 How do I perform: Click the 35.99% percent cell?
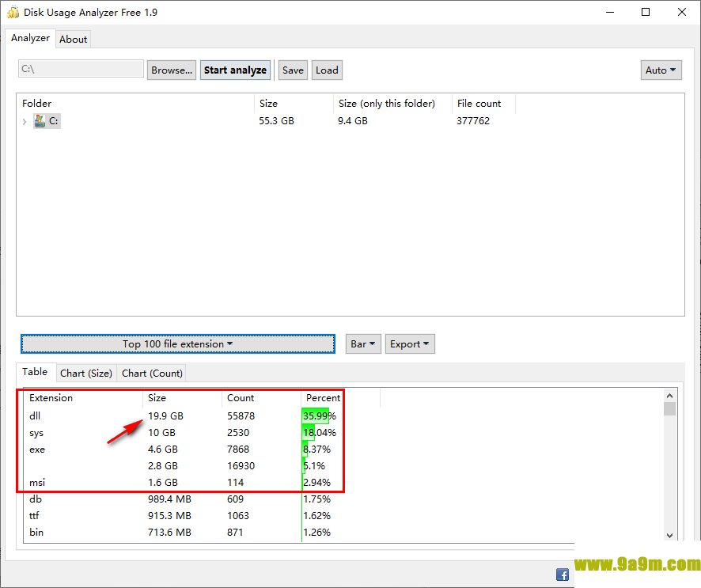click(319, 415)
